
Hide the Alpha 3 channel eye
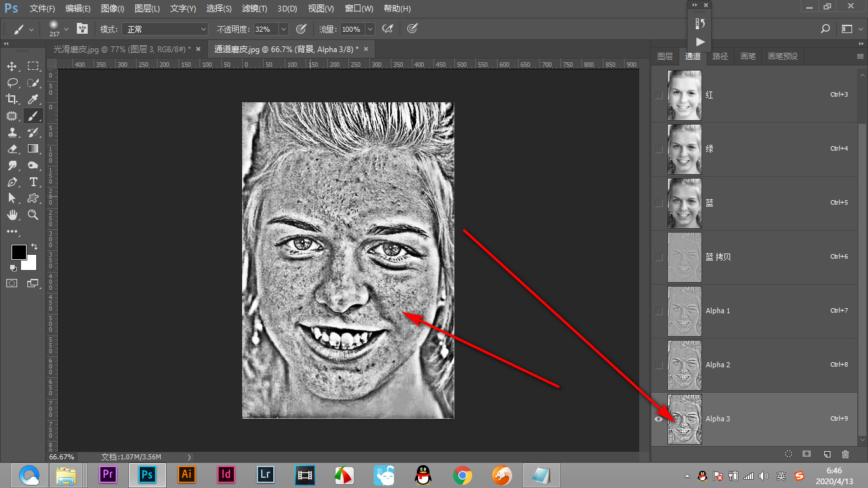[x=659, y=419]
